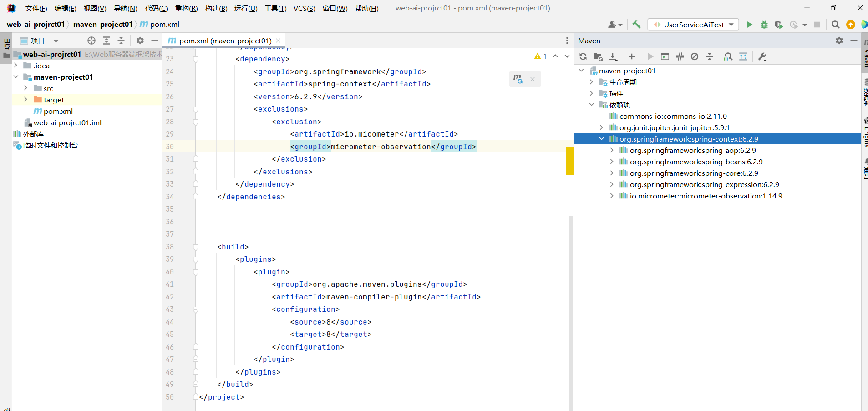
Task: Select pom.xml in the Project tree
Action: (58, 111)
